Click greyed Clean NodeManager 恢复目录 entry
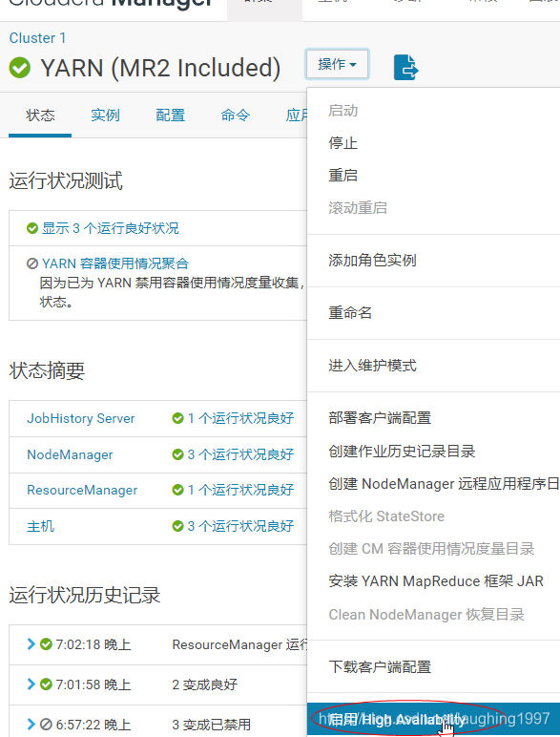560x737 pixels. coord(426,614)
